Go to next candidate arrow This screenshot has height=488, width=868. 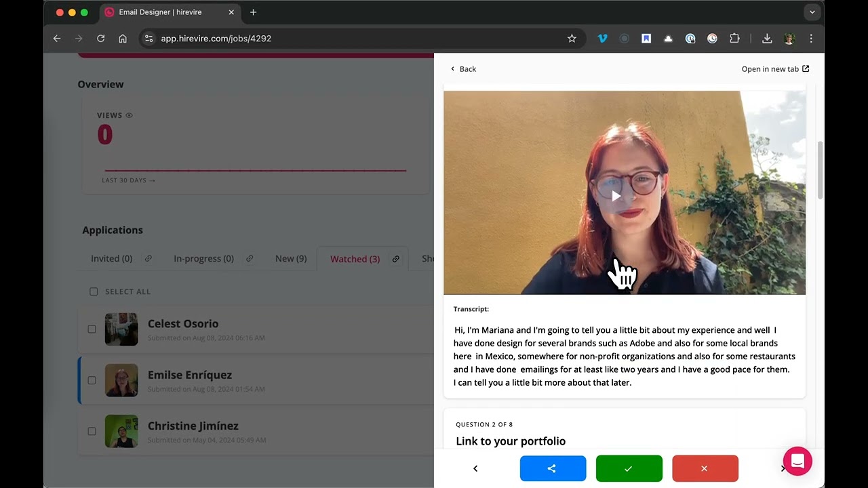point(783,468)
